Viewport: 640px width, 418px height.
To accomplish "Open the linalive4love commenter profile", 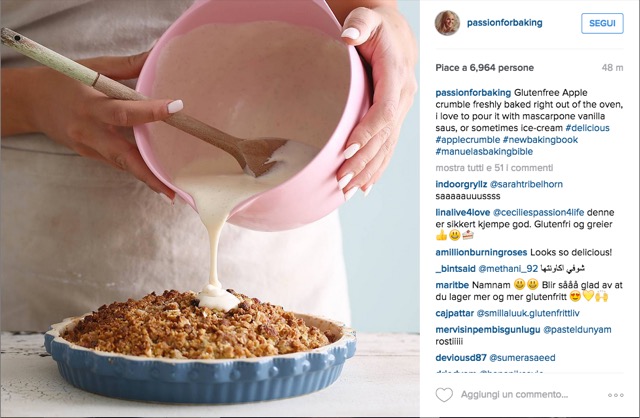I will (462, 212).
